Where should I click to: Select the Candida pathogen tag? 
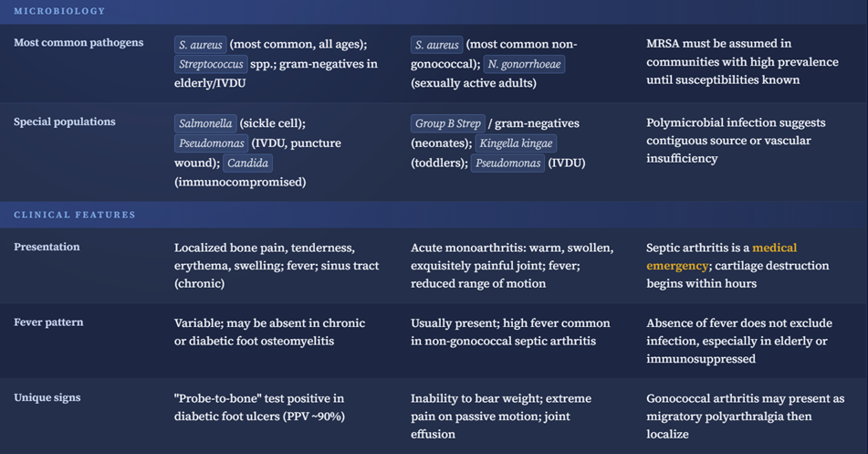[248, 164]
